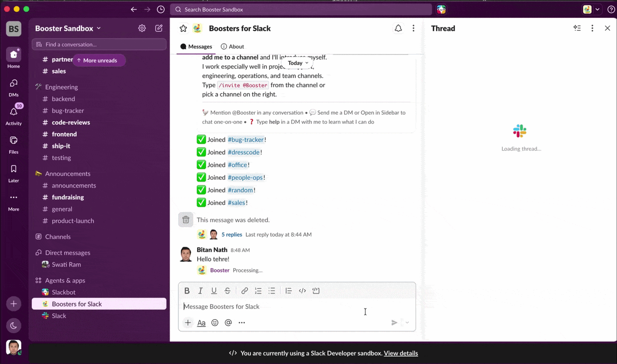Click the plus create button in left rail
This screenshot has width=617, height=364.
(13, 304)
